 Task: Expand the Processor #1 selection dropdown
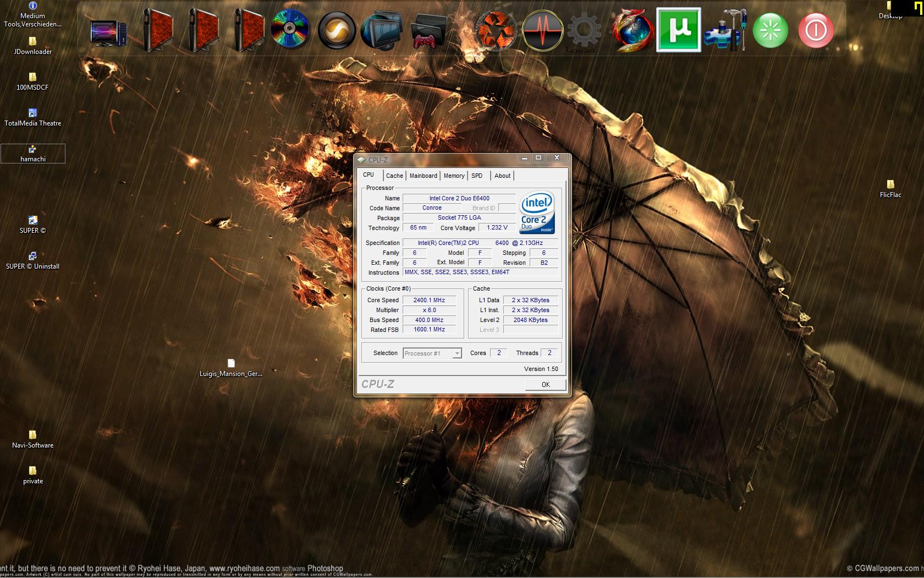[x=457, y=353]
